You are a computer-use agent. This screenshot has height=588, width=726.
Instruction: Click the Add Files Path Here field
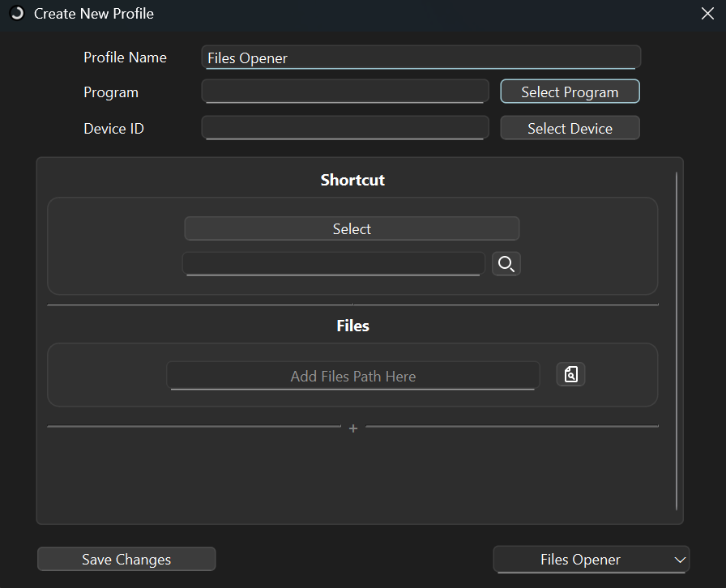[x=352, y=376]
